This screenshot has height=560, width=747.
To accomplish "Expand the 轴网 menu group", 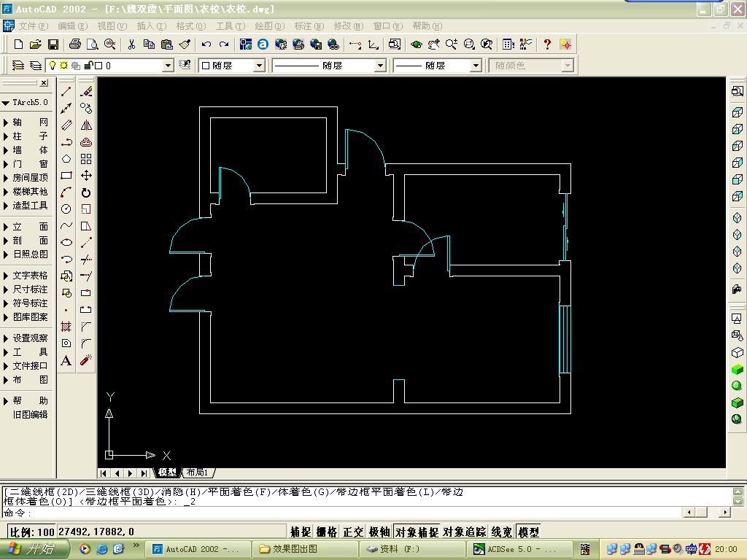I will coord(26,122).
